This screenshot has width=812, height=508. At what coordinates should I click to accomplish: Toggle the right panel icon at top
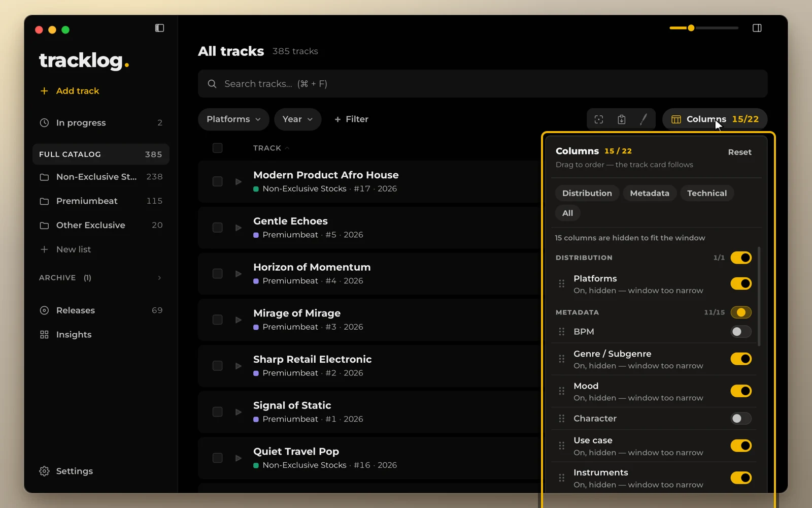pos(757,28)
